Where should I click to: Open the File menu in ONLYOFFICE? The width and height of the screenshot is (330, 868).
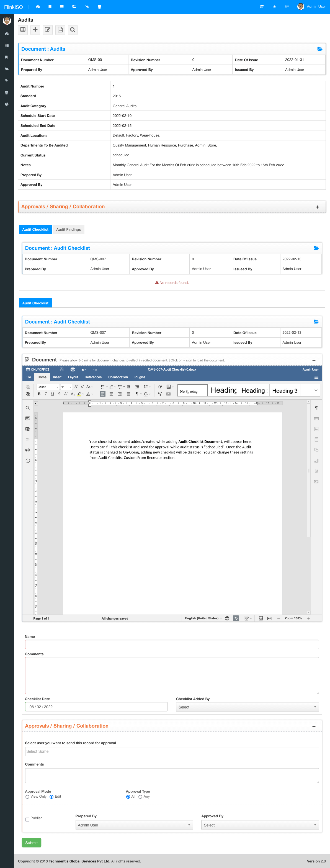point(28,377)
